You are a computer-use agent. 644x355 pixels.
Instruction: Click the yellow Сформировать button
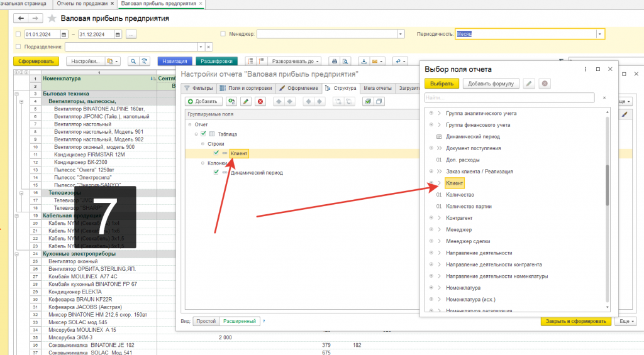click(x=36, y=61)
